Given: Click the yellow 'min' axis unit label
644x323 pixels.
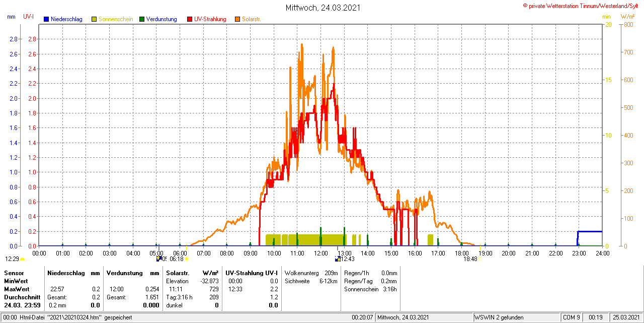Looking at the screenshot, I should coord(606,17).
